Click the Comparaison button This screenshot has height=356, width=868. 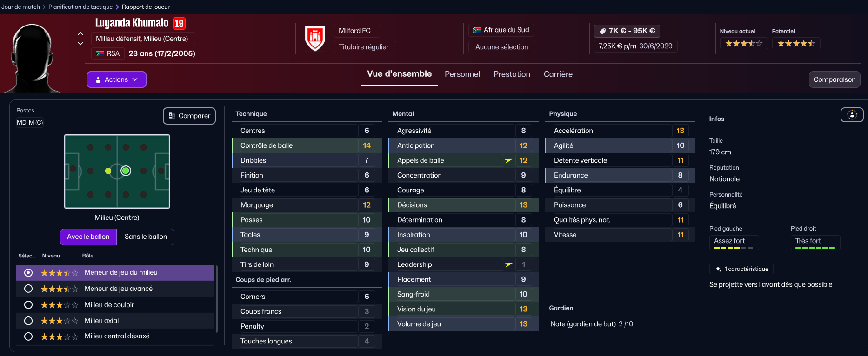[835, 79]
